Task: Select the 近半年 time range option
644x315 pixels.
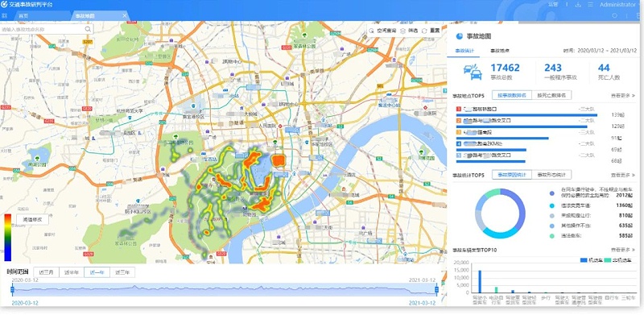Action: tap(72, 272)
